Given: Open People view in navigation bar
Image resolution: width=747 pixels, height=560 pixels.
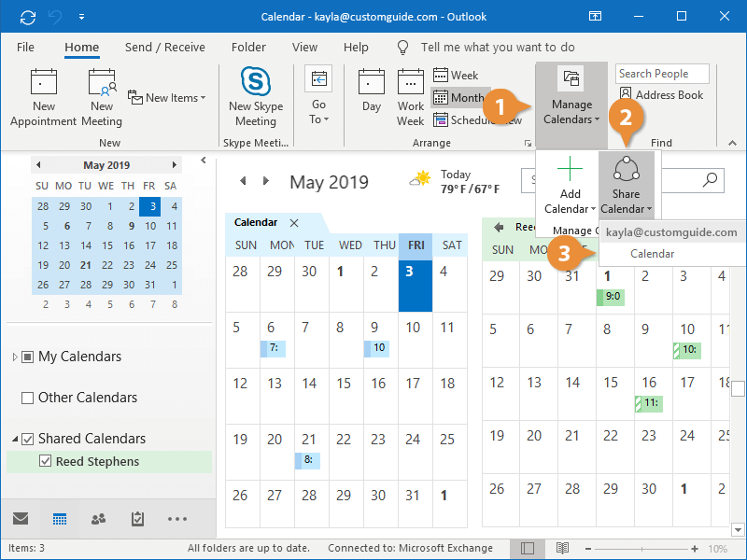Looking at the screenshot, I should coord(98,519).
